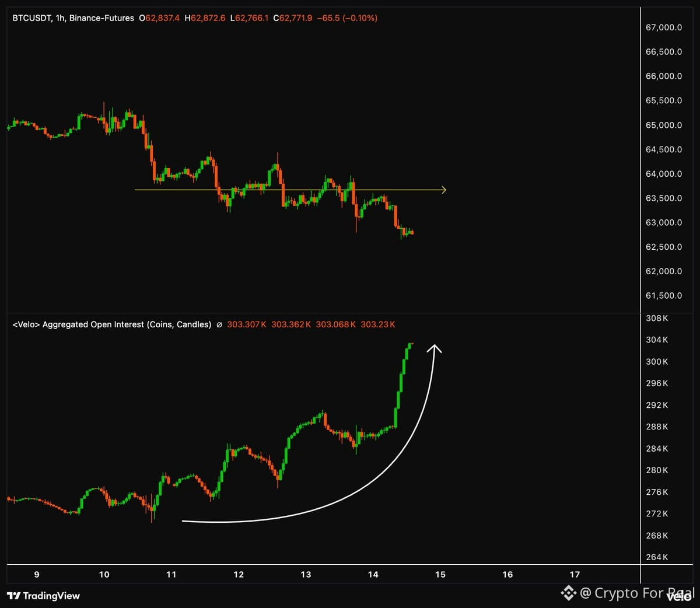
Task: Click the 61,500.0 price axis label
Action: tap(664, 296)
